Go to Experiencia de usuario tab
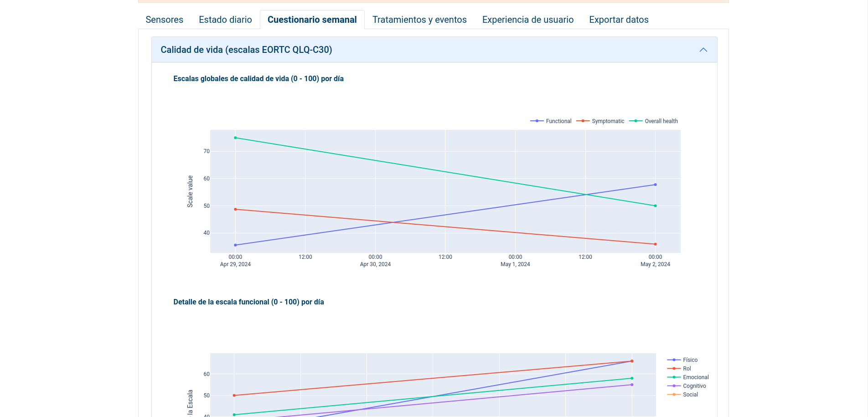The image size is (868, 417). (x=527, y=20)
